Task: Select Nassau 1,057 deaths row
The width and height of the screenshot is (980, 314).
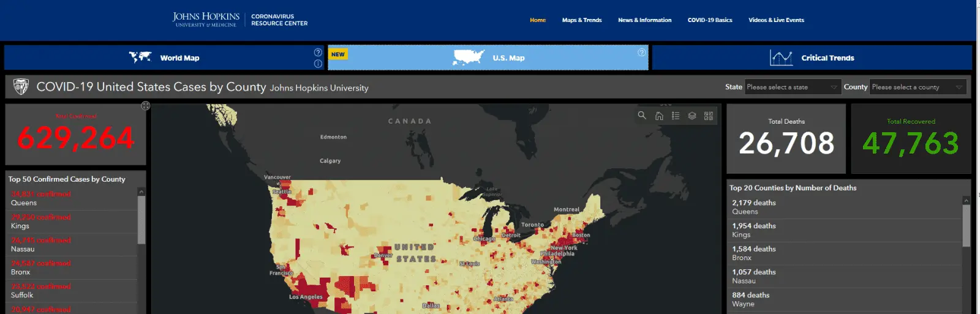Action: pyautogui.click(x=845, y=276)
